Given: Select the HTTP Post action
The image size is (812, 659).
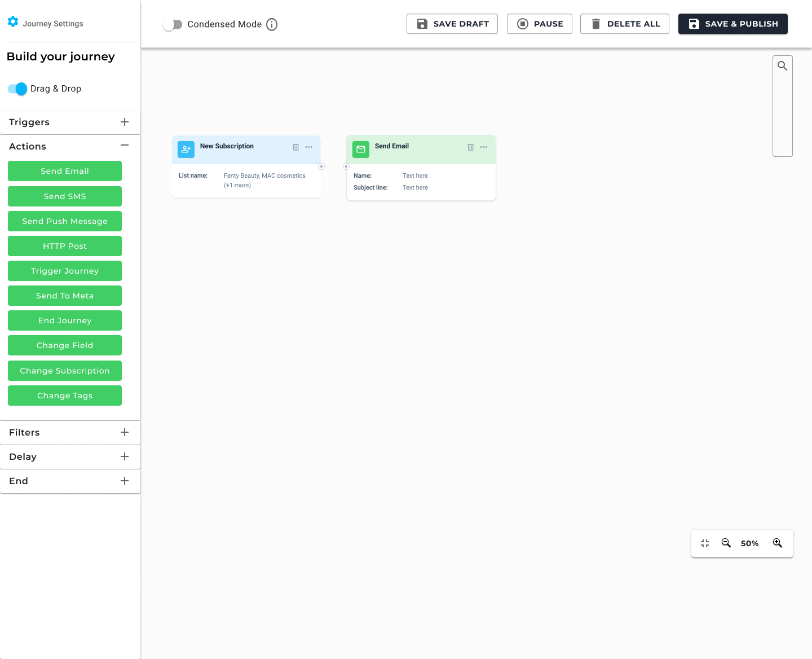Looking at the screenshot, I should pyautogui.click(x=65, y=246).
